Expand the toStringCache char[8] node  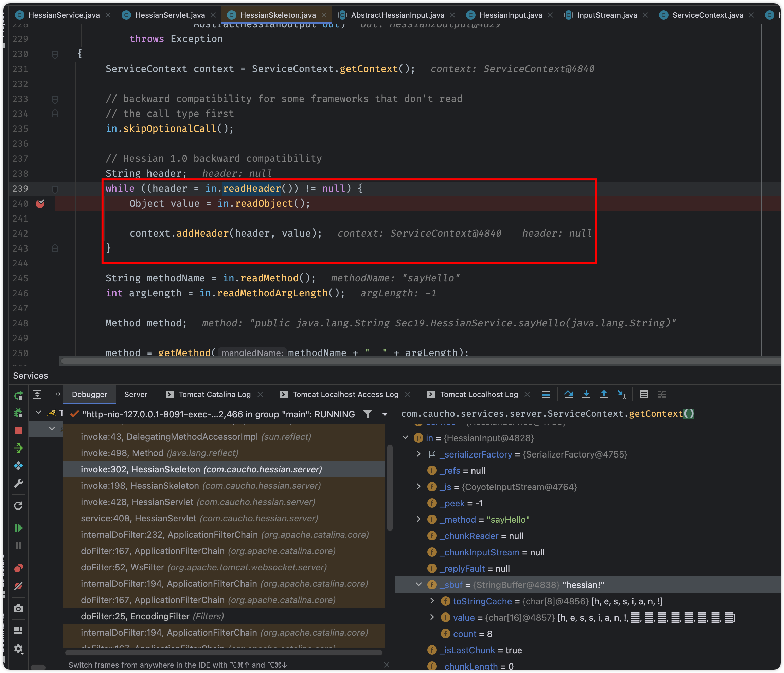(x=432, y=601)
